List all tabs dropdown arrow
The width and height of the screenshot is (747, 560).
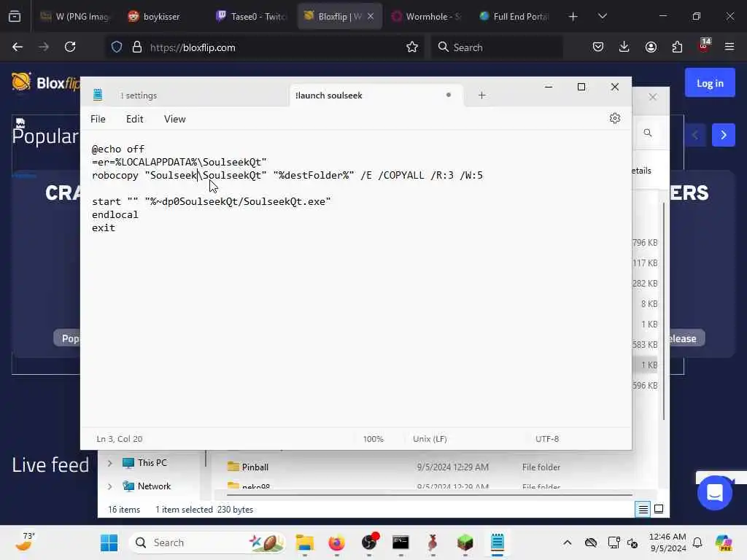(602, 17)
